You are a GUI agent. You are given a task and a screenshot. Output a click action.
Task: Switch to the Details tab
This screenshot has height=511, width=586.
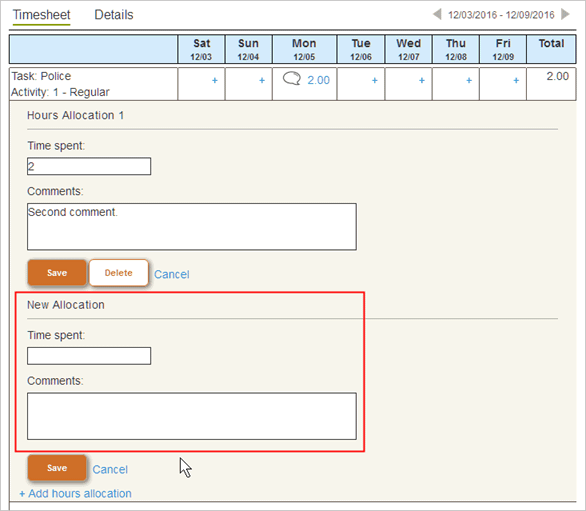(x=114, y=15)
